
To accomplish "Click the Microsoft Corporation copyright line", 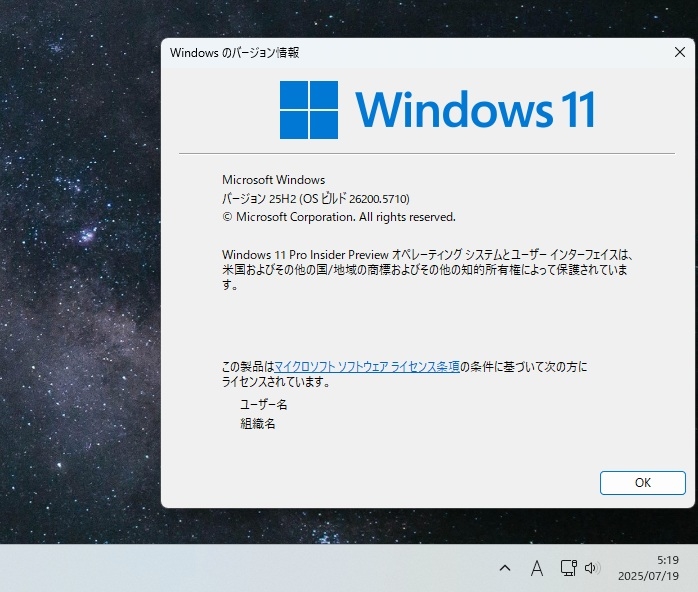I will coord(339,217).
